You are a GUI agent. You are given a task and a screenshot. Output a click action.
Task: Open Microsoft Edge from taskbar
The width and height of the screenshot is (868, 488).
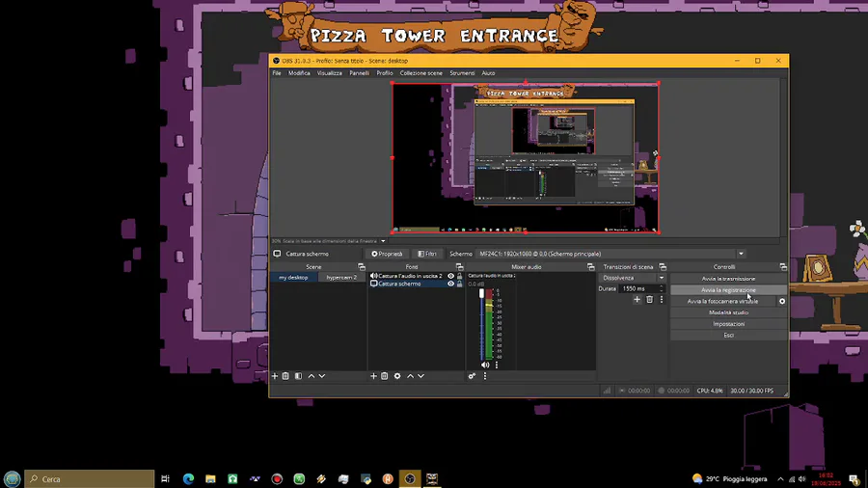coord(188,478)
